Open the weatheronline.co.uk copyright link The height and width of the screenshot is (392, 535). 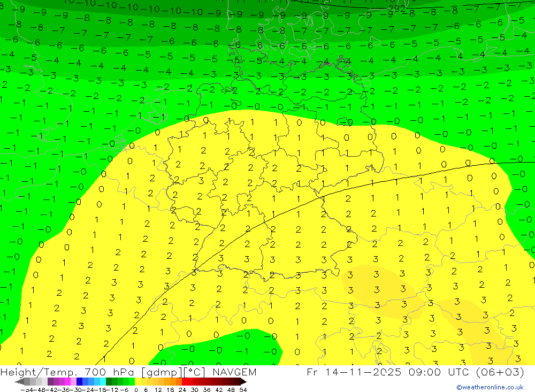click(x=490, y=387)
